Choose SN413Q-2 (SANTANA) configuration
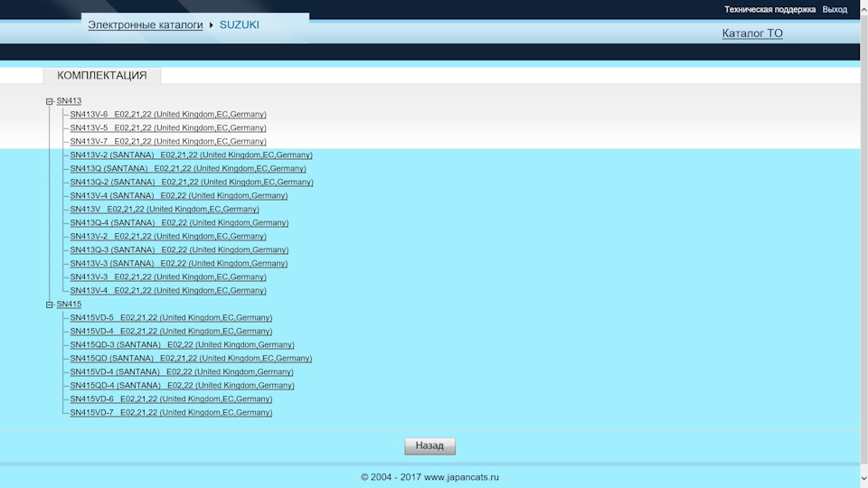This screenshot has height=488, width=868. [192, 182]
